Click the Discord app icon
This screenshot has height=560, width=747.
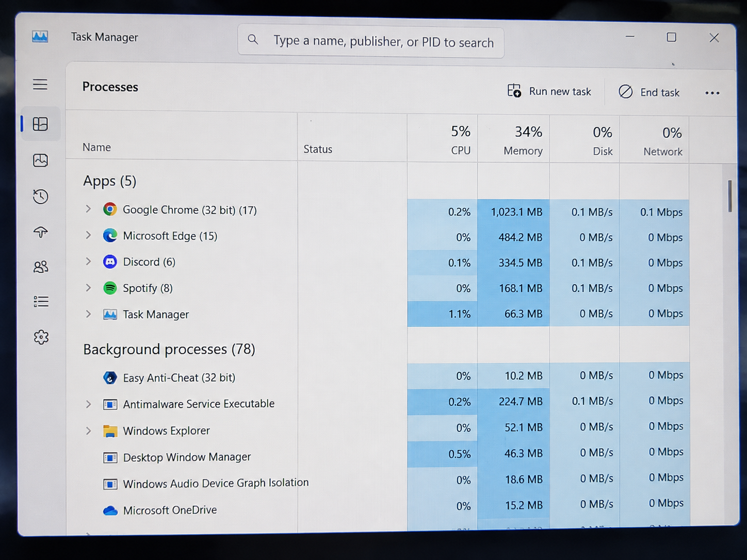110,262
